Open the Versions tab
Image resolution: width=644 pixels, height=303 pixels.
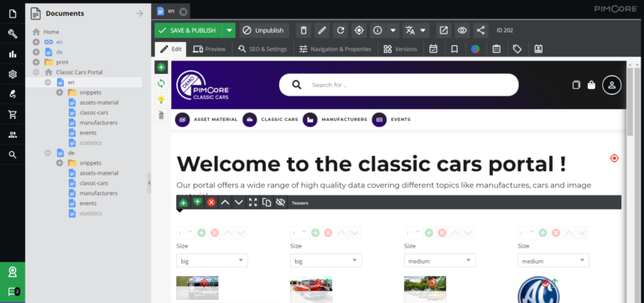point(401,49)
